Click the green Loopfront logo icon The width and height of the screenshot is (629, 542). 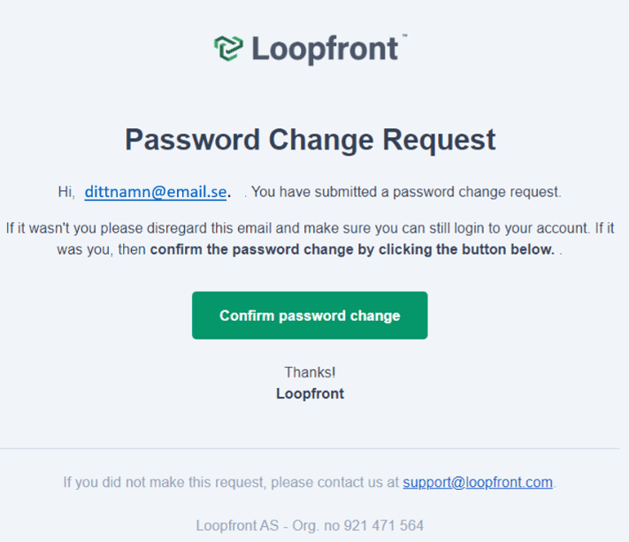coord(228,48)
